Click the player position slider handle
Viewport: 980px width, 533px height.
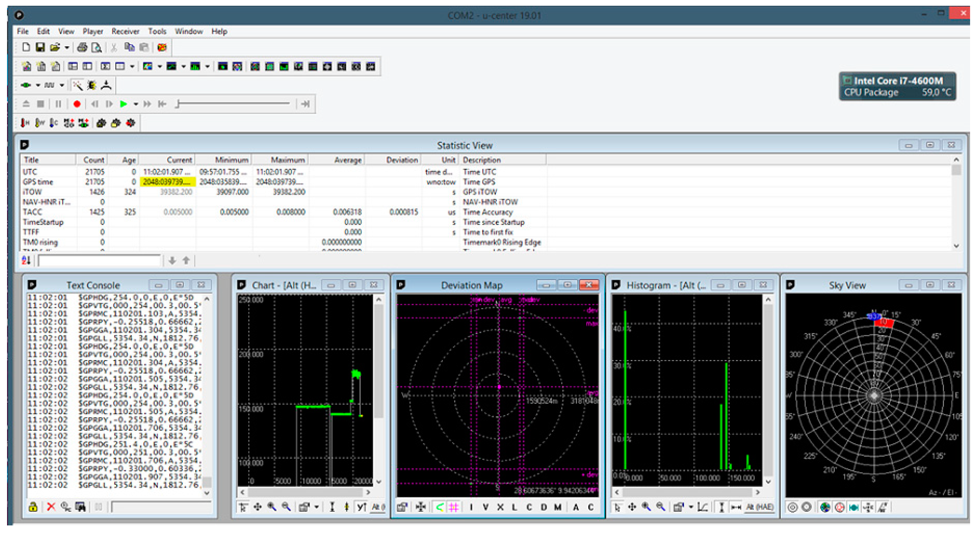(x=177, y=104)
